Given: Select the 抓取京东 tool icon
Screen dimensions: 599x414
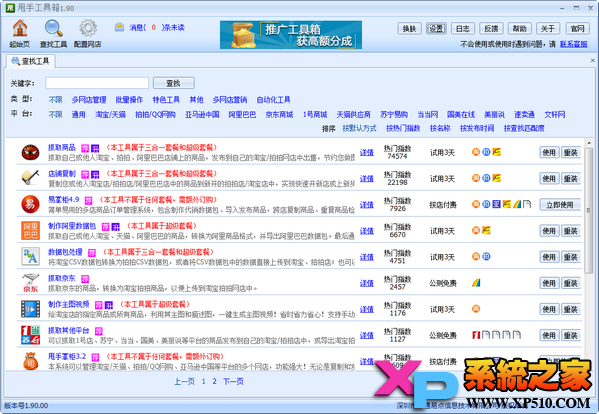Looking at the screenshot, I should click(x=30, y=283).
